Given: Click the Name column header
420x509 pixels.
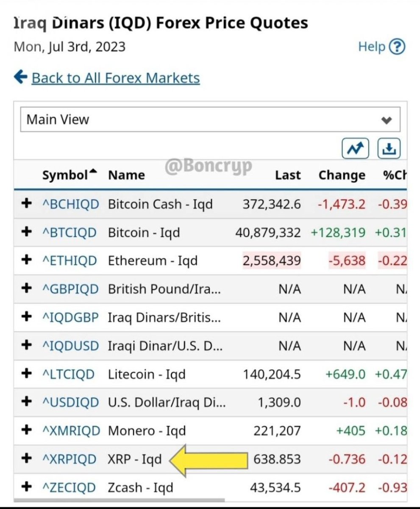Looking at the screenshot, I should pyautogui.click(x=126, y=175).
